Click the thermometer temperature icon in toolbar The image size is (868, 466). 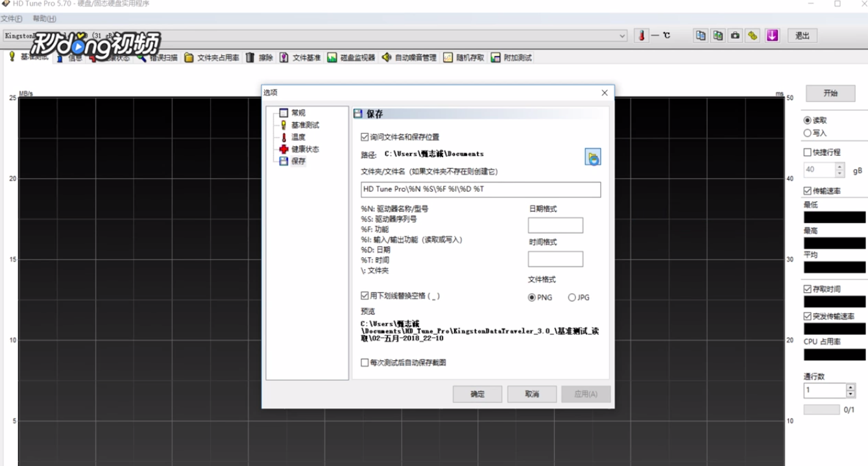(x=642, y=36)
